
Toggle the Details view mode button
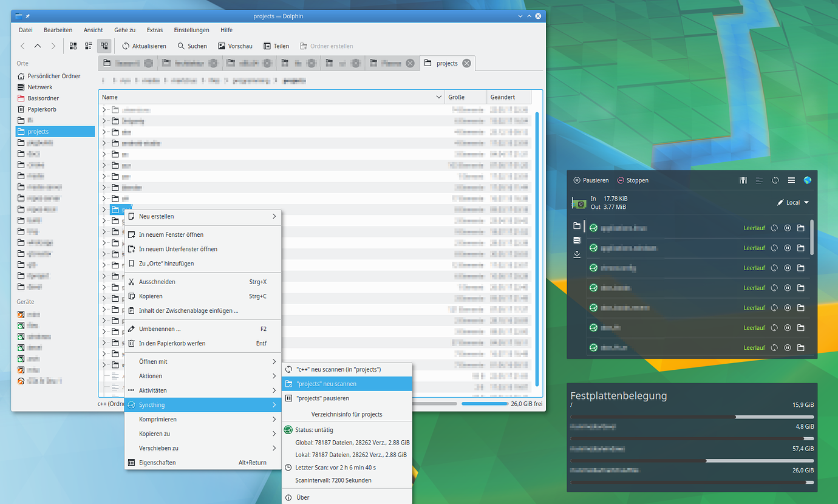click(x=103, y=46)
